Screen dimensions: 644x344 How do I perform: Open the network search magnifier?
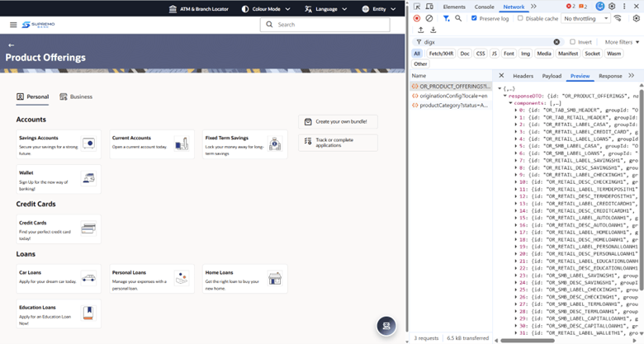458,18
